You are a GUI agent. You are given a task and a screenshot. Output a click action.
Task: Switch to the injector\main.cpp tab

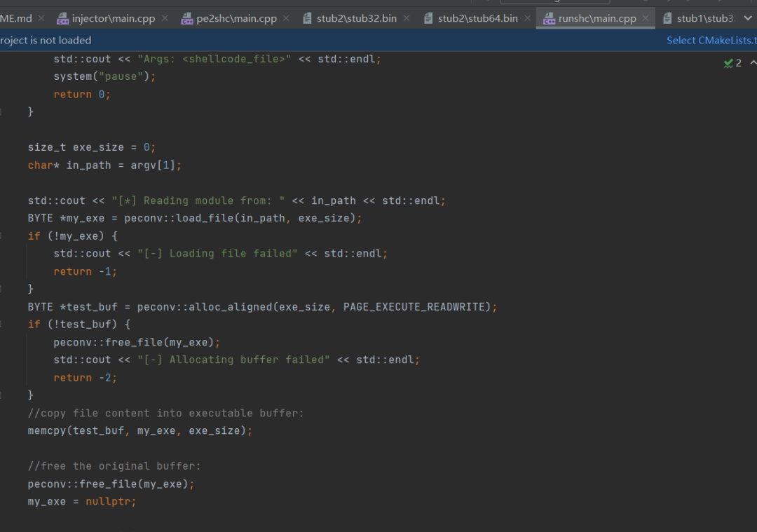[x=114, y=18]
